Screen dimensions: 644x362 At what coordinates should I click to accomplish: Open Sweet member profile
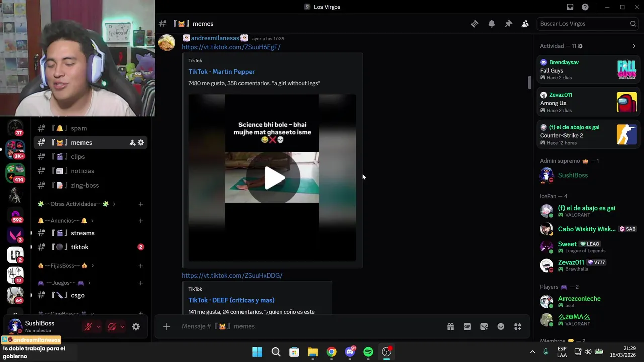point(588,247)
